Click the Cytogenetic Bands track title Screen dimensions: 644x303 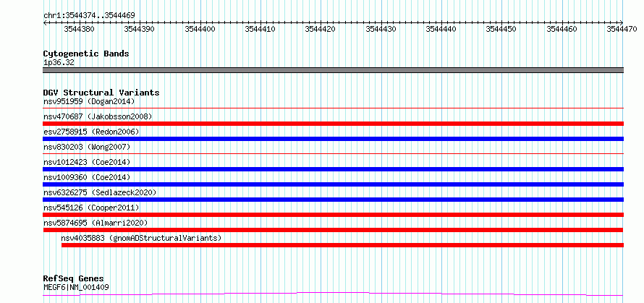click(86, 54)
